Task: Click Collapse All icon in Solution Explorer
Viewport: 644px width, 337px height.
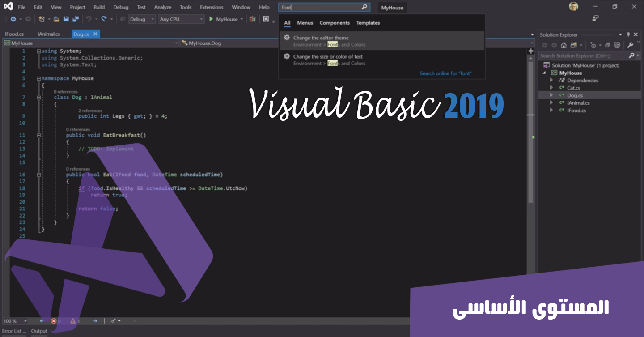Action: click(x=607, y=45)
